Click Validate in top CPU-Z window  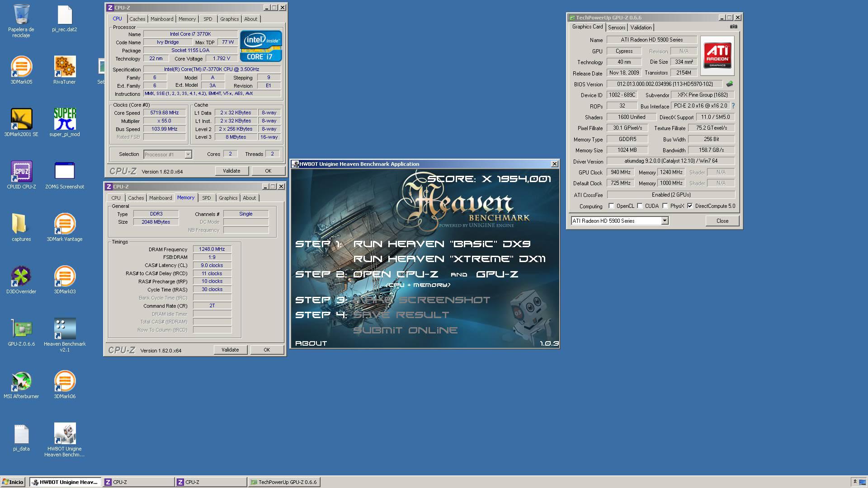(231, 171)
